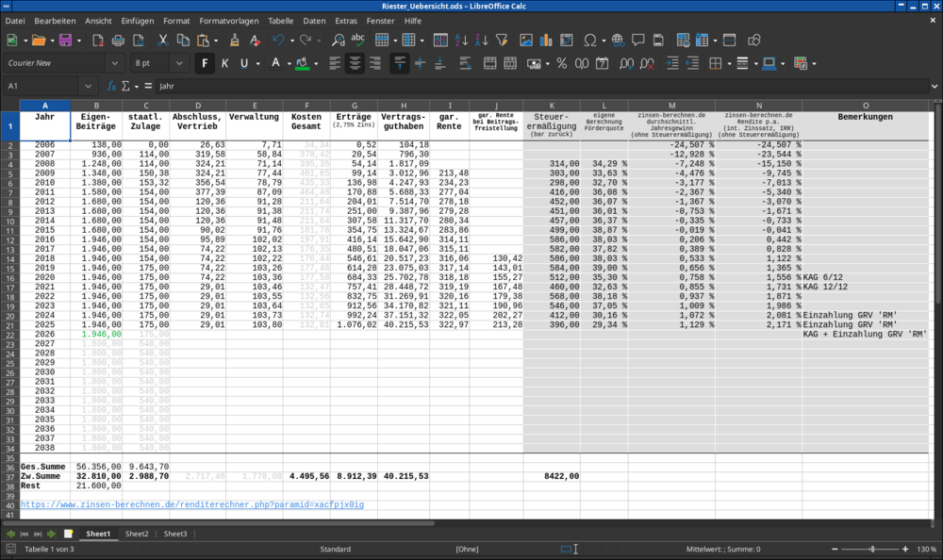943x560 pixels.
Task: Expand the Courier New font name dropdown
Action: [x=114, y=63]
